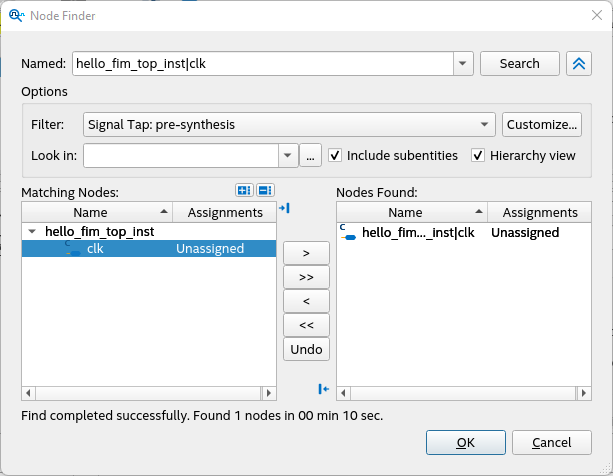Image resolution: width=613 pixels, height=476 pixels.
Task: Click the Customize... button
Action: pos(541,125)
